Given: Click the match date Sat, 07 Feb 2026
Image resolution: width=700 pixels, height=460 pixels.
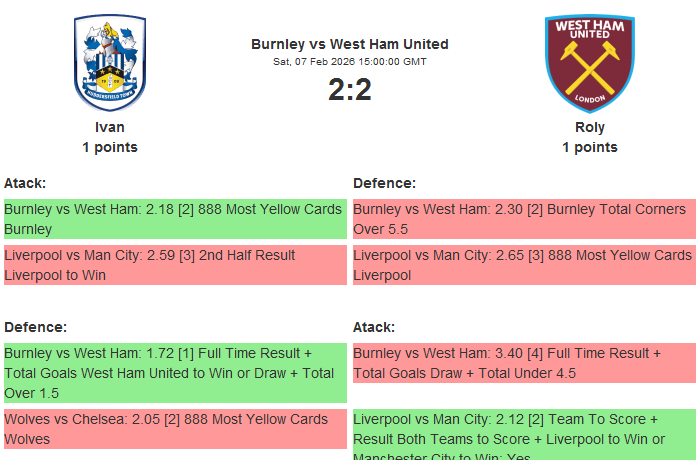Looking at the screenshot, I should (x=350, y=62).
